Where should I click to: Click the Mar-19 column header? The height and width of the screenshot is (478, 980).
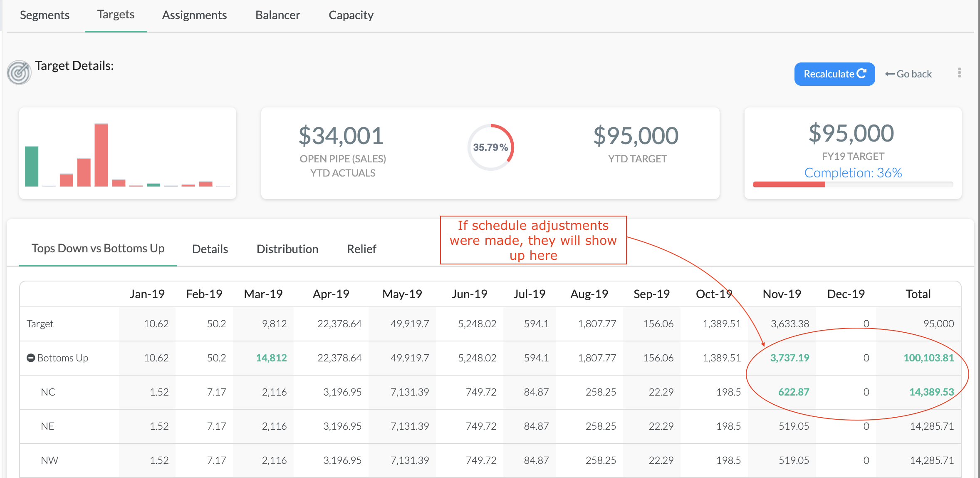[263, 294]
